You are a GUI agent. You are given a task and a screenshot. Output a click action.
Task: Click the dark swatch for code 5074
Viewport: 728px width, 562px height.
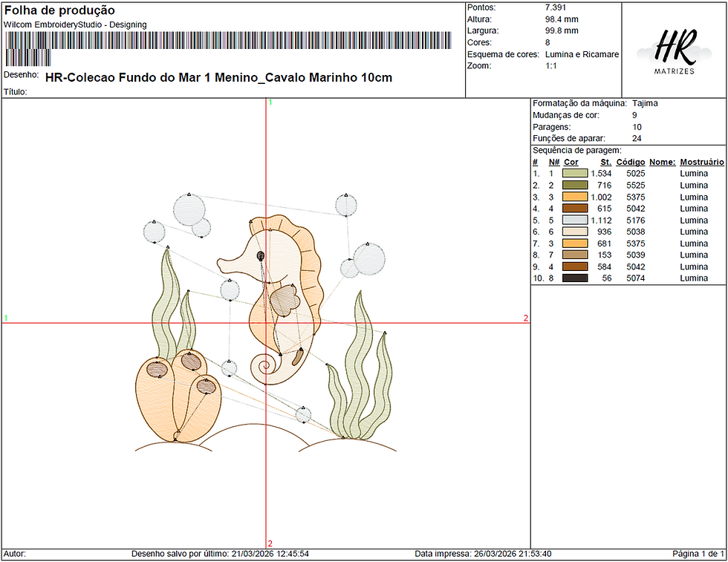[575, 278]
